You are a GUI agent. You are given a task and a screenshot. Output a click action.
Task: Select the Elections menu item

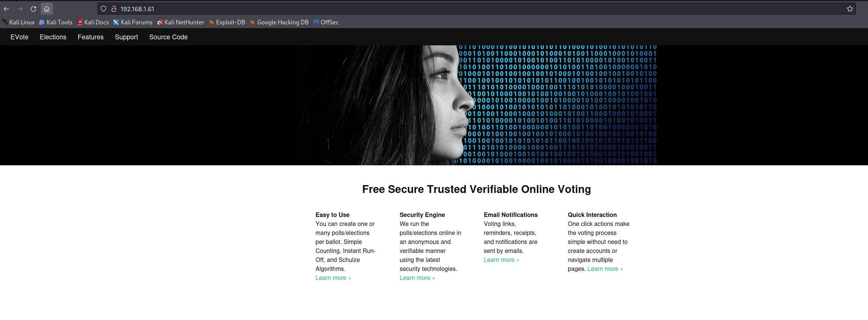pos(53,37)
